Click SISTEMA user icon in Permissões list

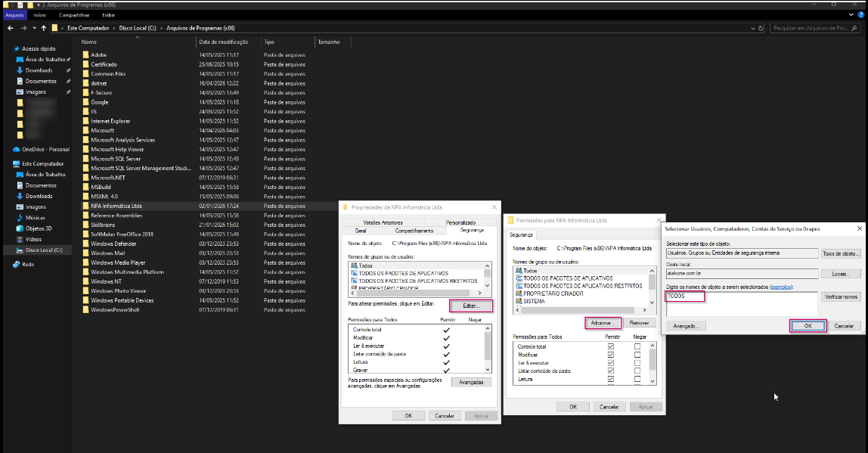pyautogui.click(x=519, y=301)
